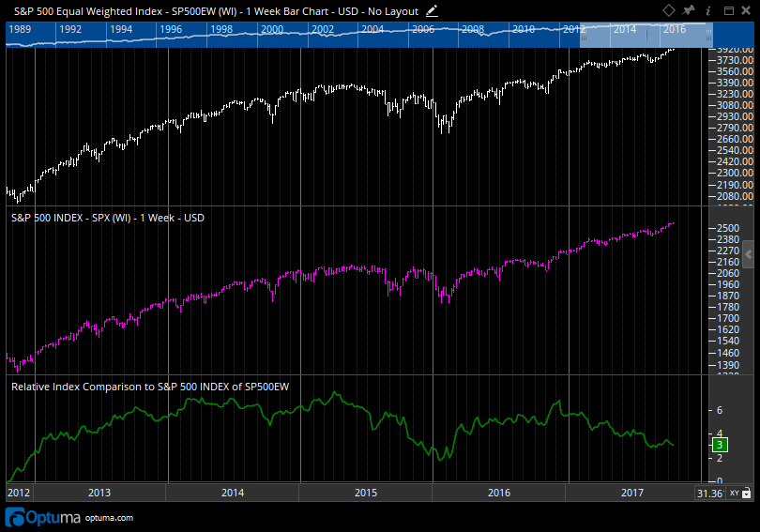This screenshot has width=760, height=532.
Task: Click 1996 in the overview timeline
Action: [x=171, y=29]
